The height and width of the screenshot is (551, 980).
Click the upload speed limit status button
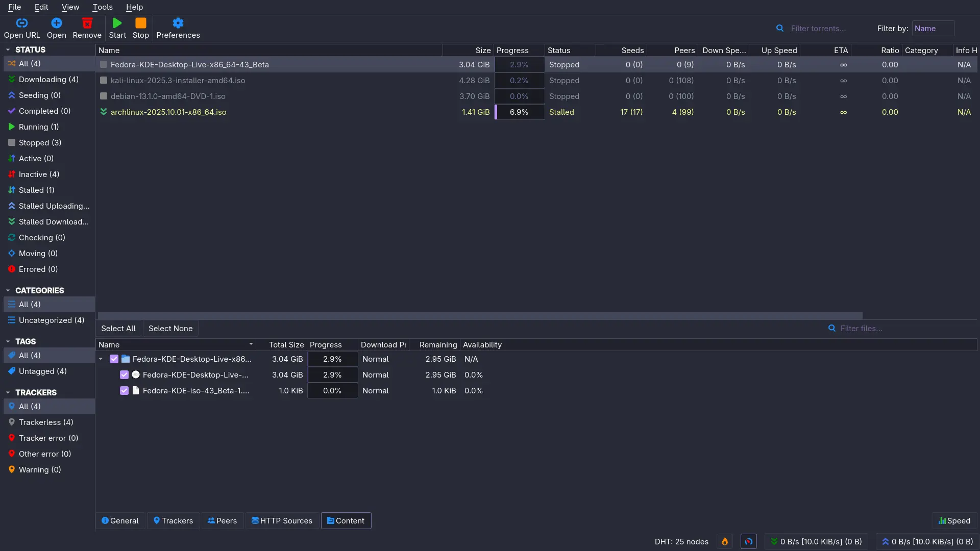[x=927, y=542]
